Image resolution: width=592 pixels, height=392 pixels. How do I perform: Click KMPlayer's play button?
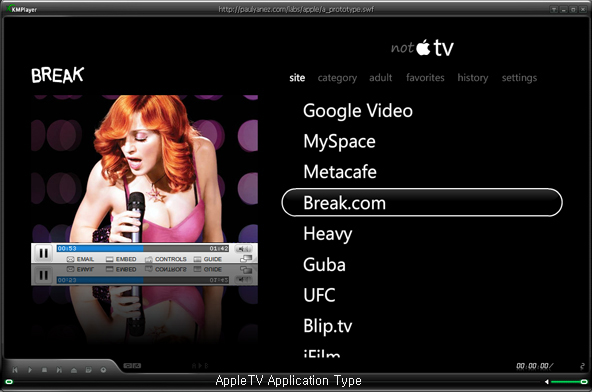point(30,370)
